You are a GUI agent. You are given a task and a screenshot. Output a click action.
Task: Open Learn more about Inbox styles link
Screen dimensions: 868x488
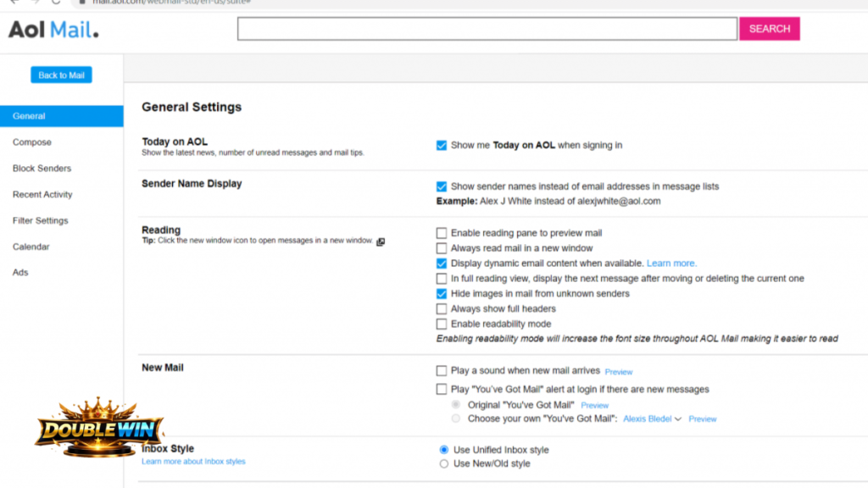[x=193, y=462]
